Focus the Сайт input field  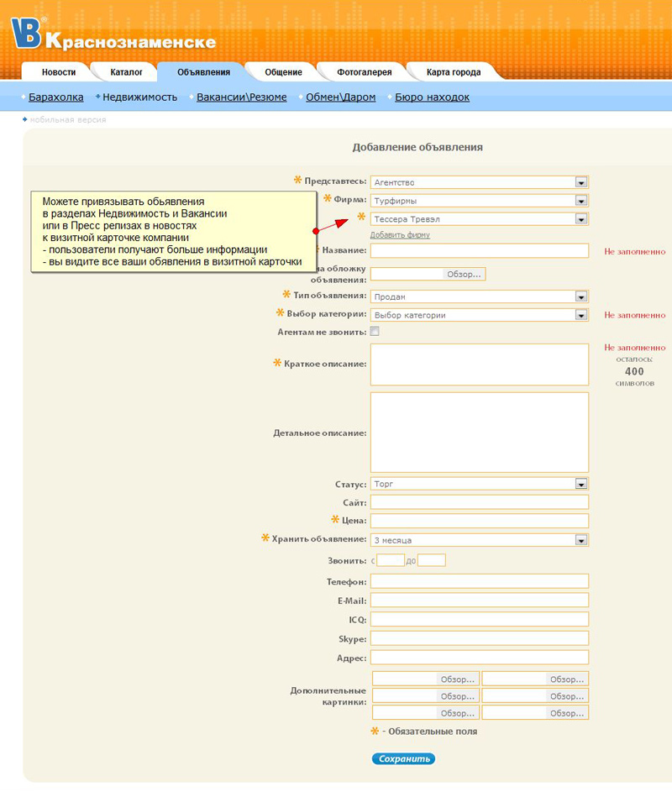pyautogui.click(x=480, y=502)
